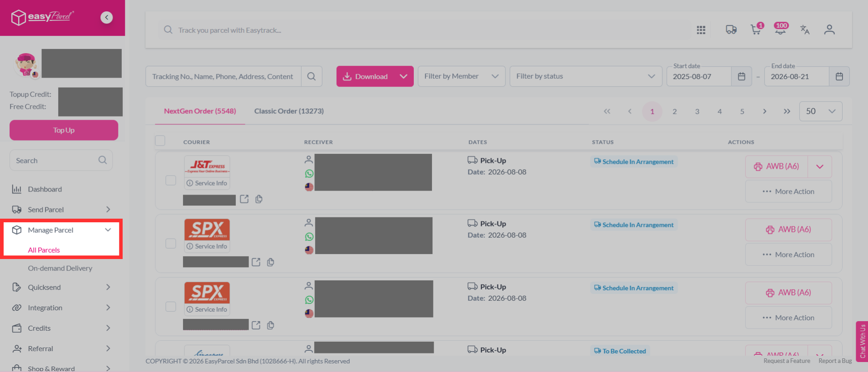This screenshot has width=868, height=372.
Task: Open Dashboard in sidebar
Action: pos(45,189)
